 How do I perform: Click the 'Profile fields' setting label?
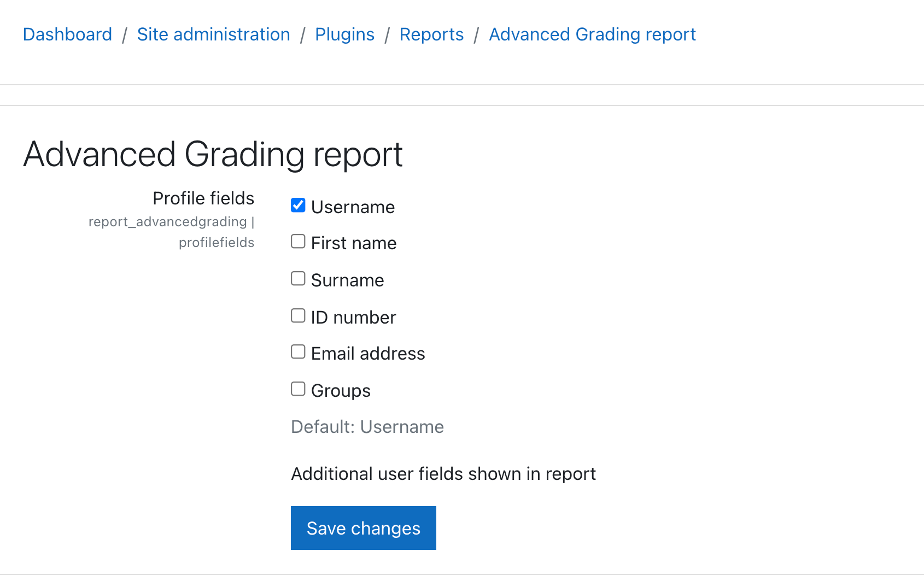203,198
